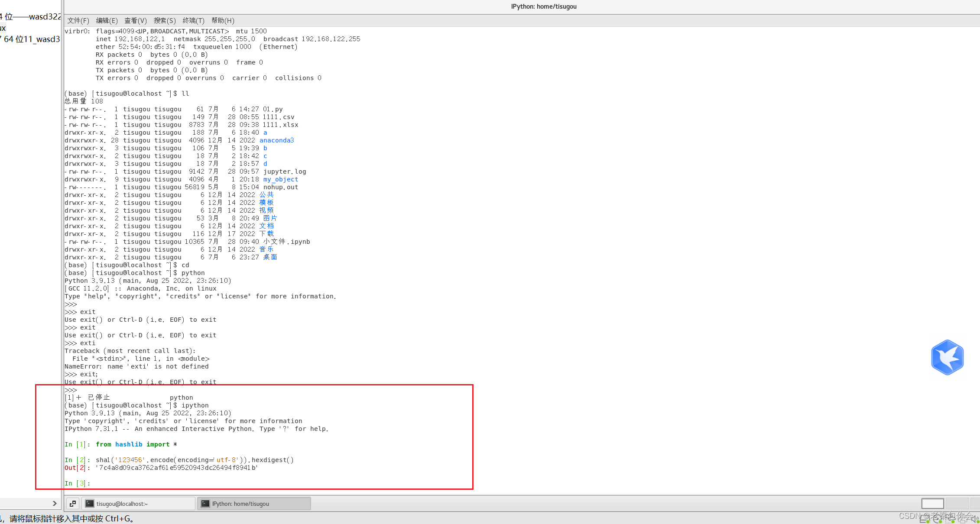The width and height of the screenshot is (980, 524).
Task: Click the 图片 directory name
Action: [x=270, y=218]
